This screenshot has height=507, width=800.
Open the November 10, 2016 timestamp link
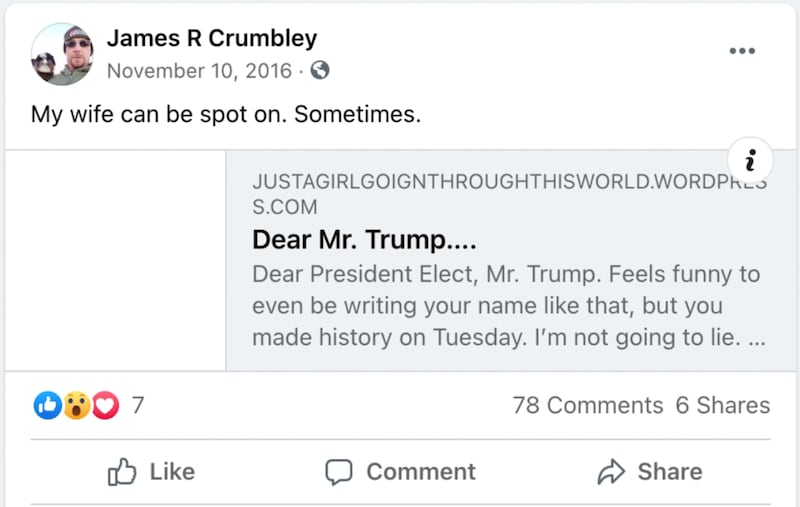click(x=199, y=71)
